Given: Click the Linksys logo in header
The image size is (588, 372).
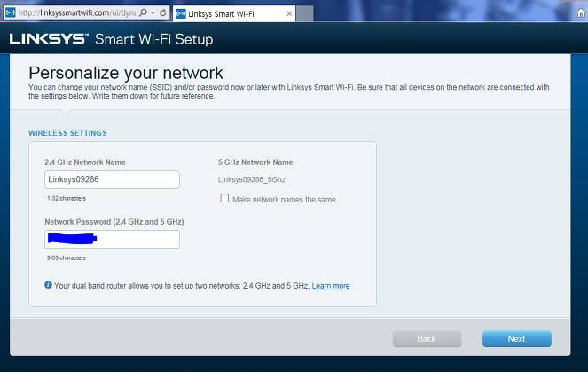Looking at the screenshot, I should 49,39.
